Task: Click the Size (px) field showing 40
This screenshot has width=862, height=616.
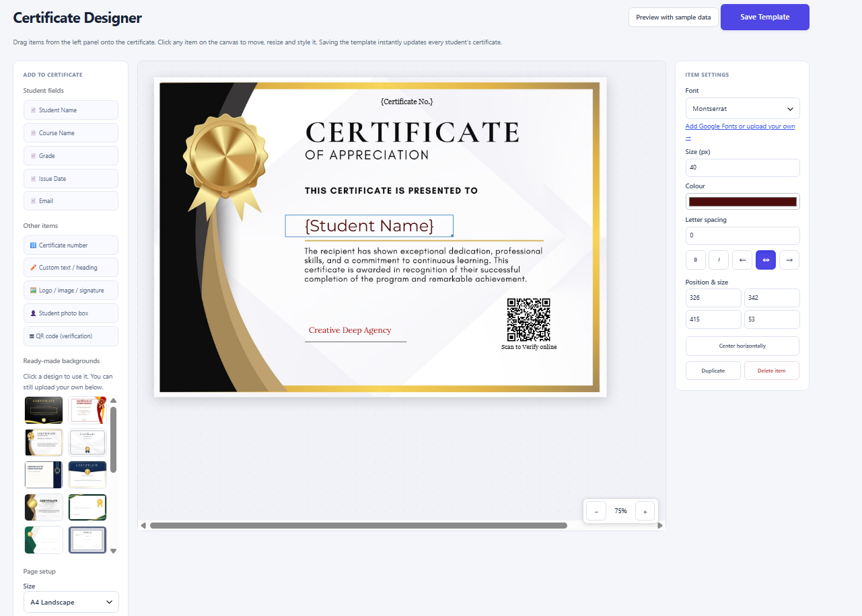Action: pos(742,167)
